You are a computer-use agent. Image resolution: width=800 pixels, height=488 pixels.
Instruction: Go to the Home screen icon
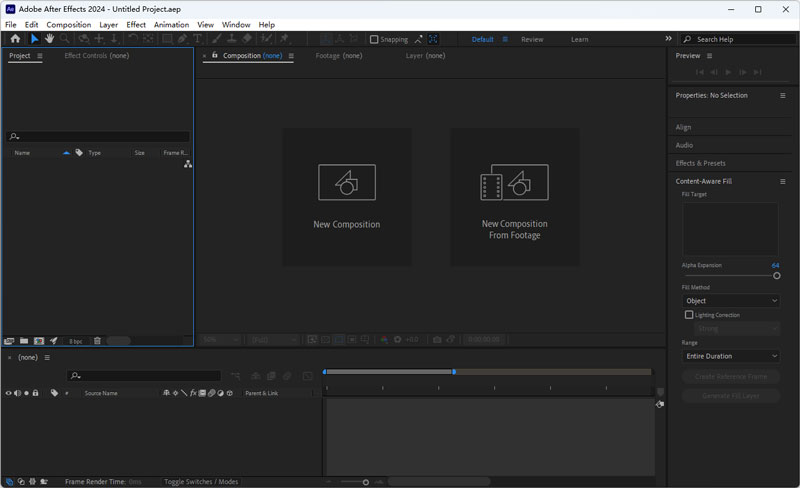(15, 39)
